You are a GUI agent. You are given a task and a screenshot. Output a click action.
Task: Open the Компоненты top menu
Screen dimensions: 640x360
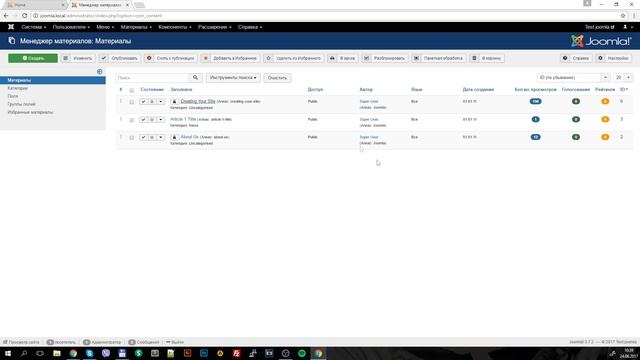coord(175,27)
